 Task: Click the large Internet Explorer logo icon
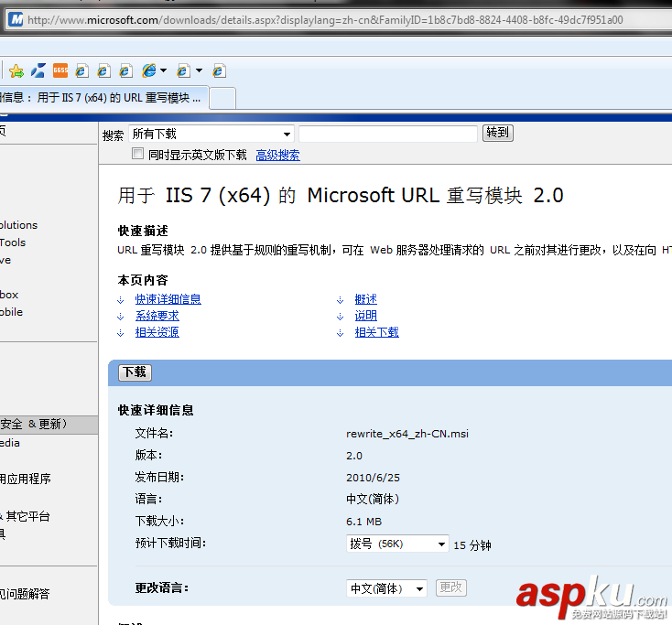click(149, 70)
